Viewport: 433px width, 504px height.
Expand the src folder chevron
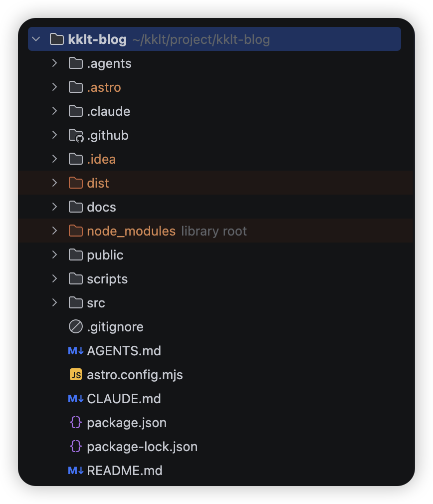54,302
